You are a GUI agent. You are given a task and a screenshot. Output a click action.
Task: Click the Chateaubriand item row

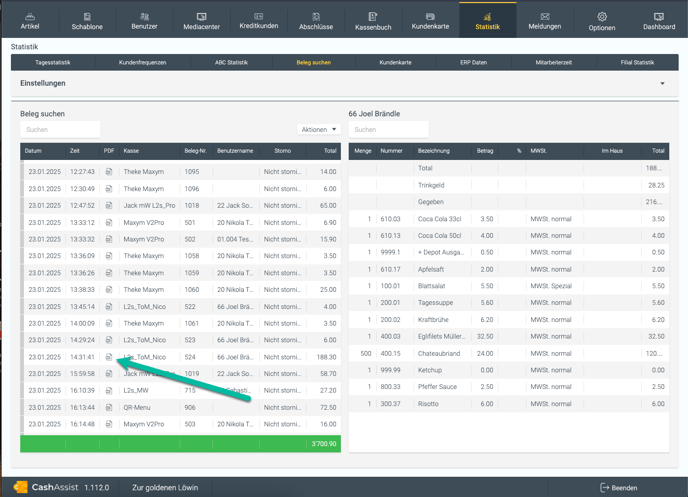click(509, 354)
